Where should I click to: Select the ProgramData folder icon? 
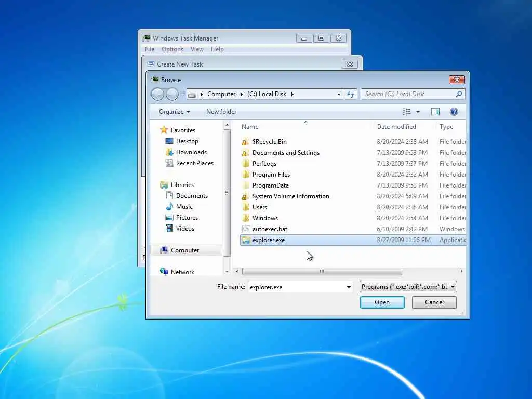(246, 185)
